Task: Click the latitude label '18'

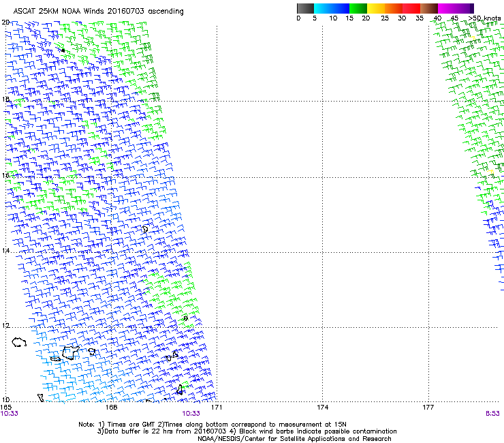Action: point(5,99)
